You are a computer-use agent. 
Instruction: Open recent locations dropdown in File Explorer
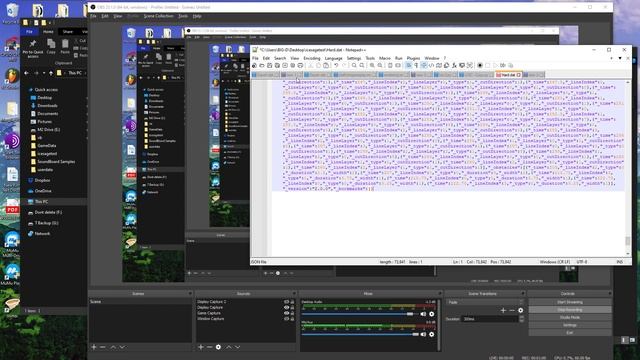(44, 73)
